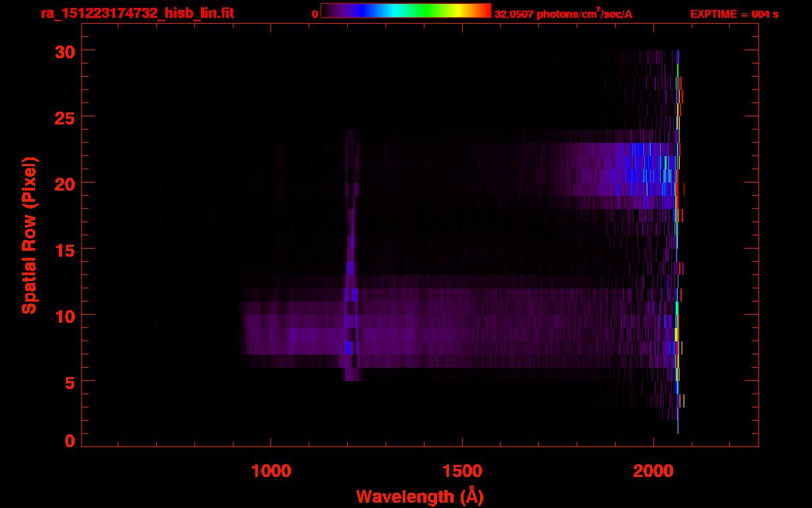The height and width of the screenshot is (508, 812).
Task: Click the filename ra_151223174732_hisb_lin.fit
Action: (138, 13)
